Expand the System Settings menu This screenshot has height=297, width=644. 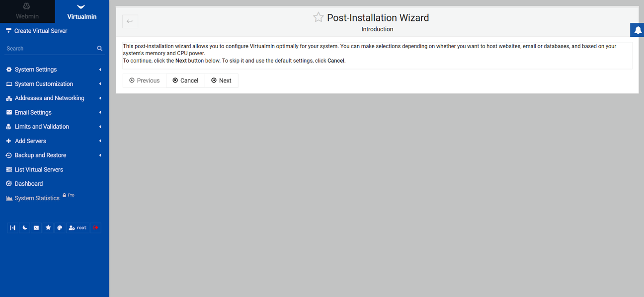36,70
